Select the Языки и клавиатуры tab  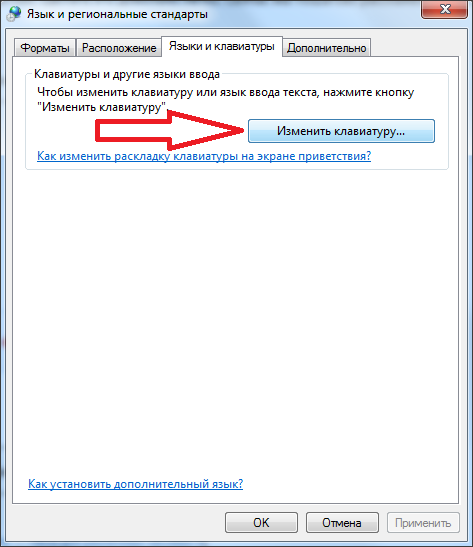[x=222, y=46]
